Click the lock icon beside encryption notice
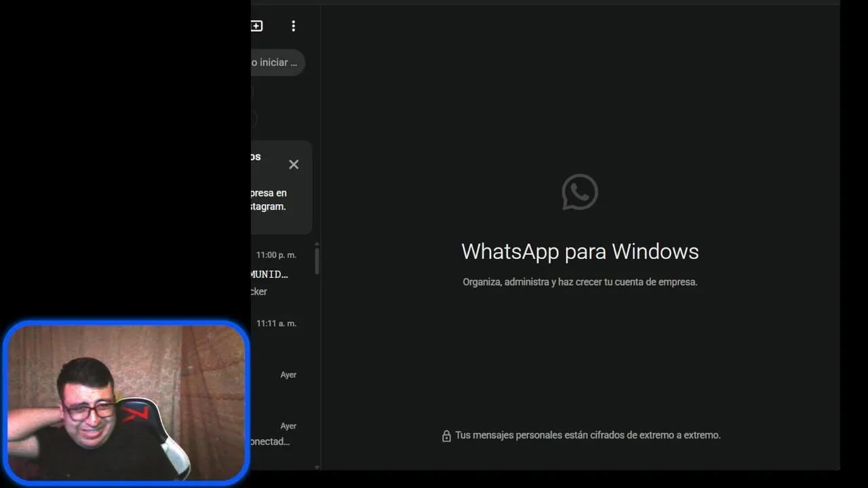The width and height of the screenshot is (868, 488). [x=446, y=436]
